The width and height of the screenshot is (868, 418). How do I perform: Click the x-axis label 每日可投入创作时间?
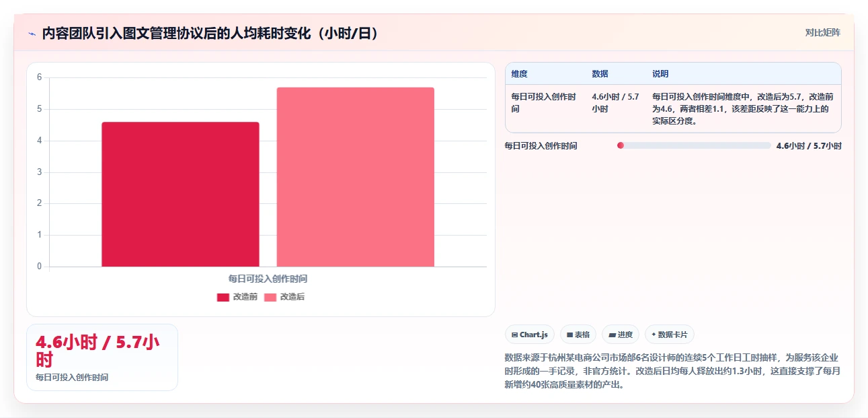(268, 279)
